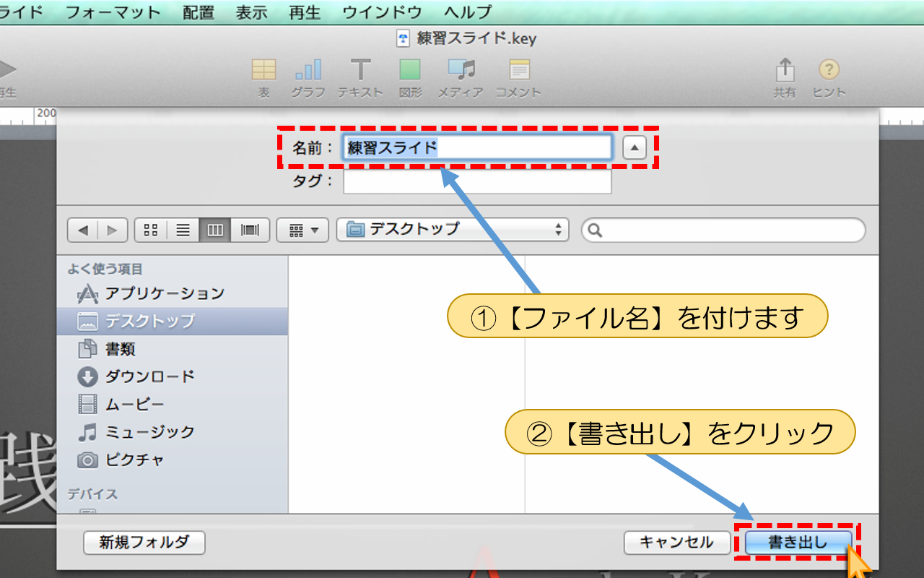Click the Media (メディア) toolbar icon

coord(461,70)
